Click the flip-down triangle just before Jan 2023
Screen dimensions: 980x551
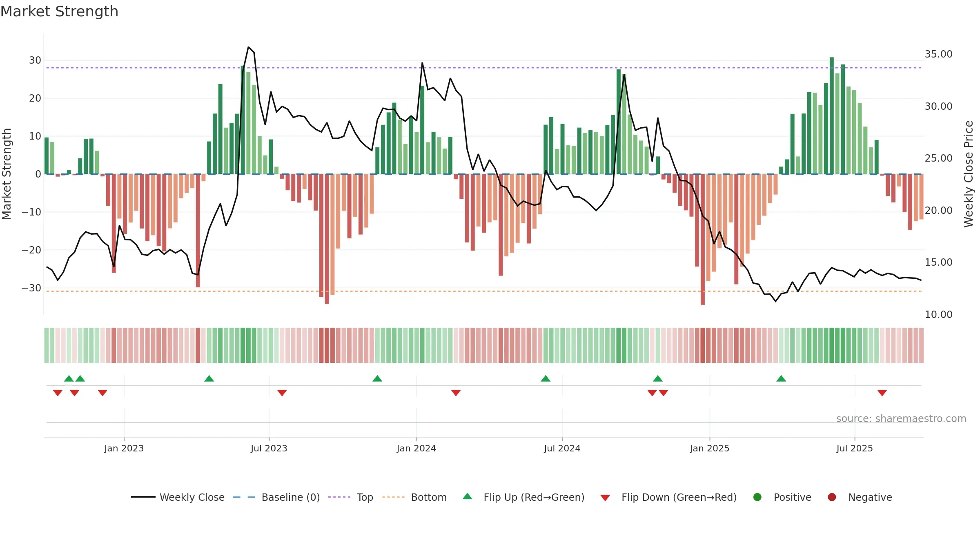tap(102, 393)
